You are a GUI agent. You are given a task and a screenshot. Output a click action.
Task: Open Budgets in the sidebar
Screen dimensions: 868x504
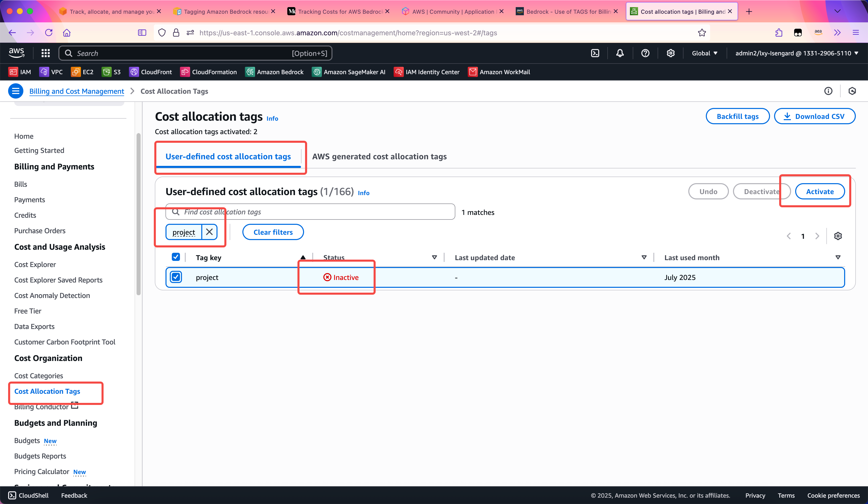[27, 440]
